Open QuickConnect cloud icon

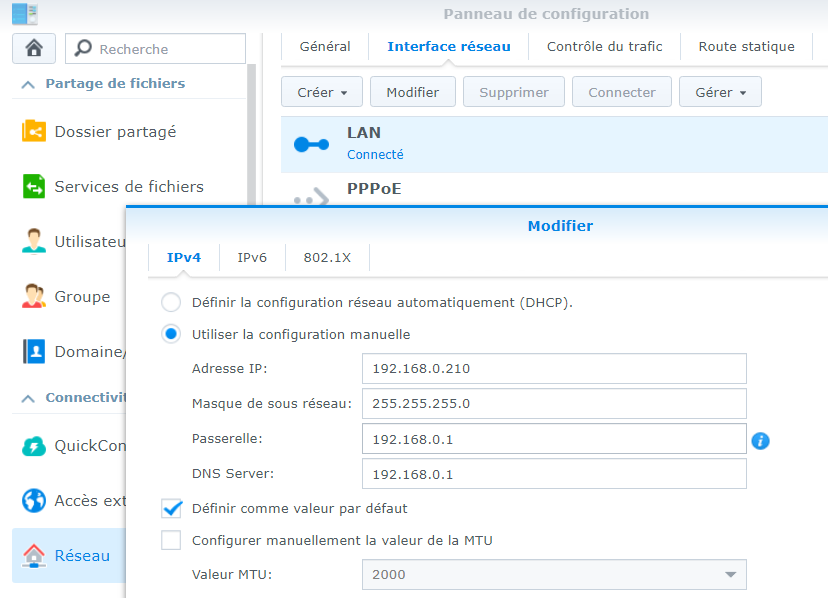point(34,446)
